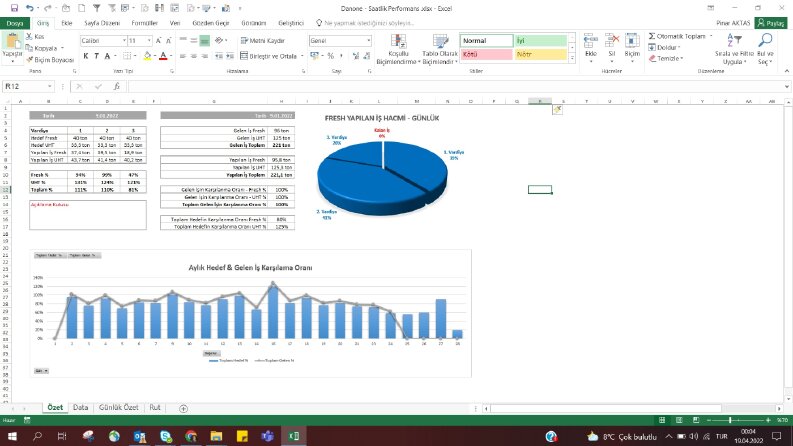Viewport: 793px width, 446px height.
Task: Apply percent style format
Action: click(330, 56)
